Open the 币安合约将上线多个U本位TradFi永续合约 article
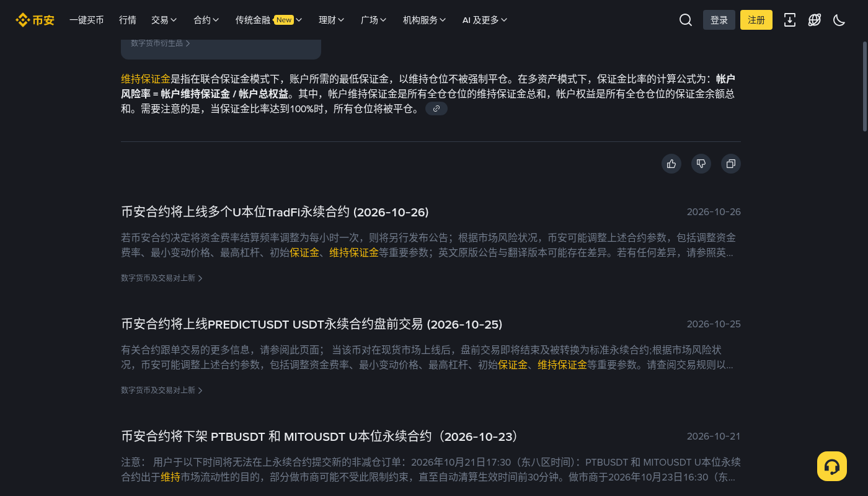Viewport: 868px width, 496px height. tap(275, 212)
